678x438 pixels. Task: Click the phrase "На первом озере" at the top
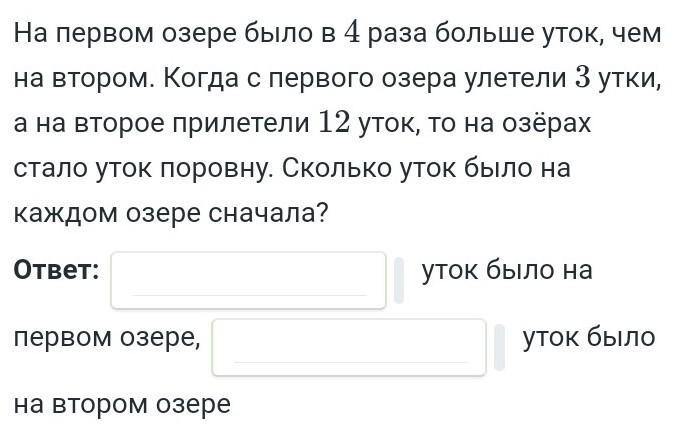coord(125,35)
